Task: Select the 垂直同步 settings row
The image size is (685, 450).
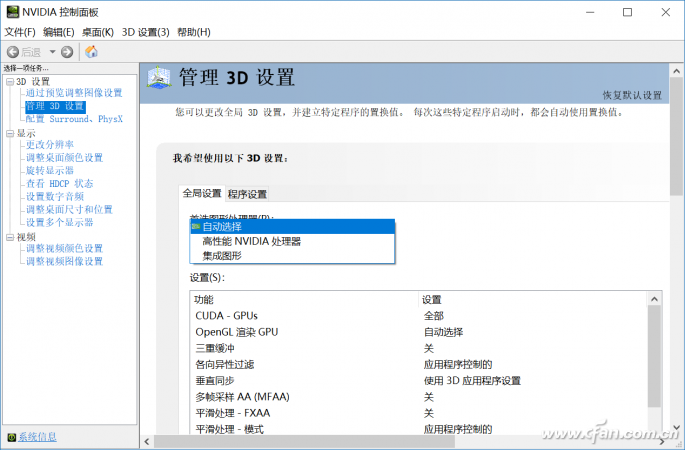Action: click(x=419, y=381)
